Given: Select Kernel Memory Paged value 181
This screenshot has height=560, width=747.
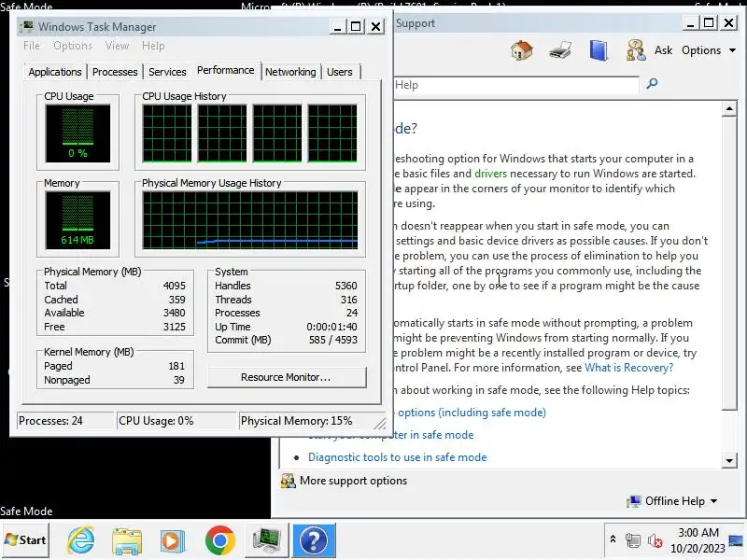Looking at the screenshot, I should (x=176, y=366).
